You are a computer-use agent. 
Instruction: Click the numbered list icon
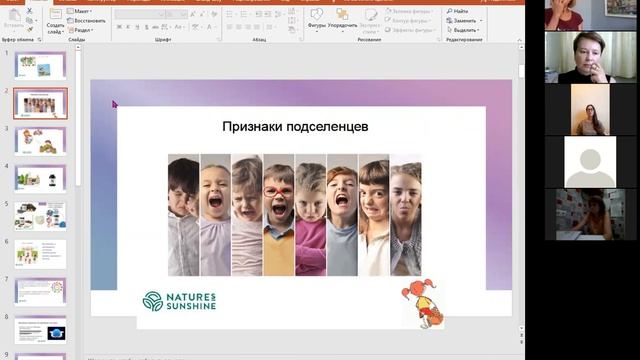(x=245, y=14)
